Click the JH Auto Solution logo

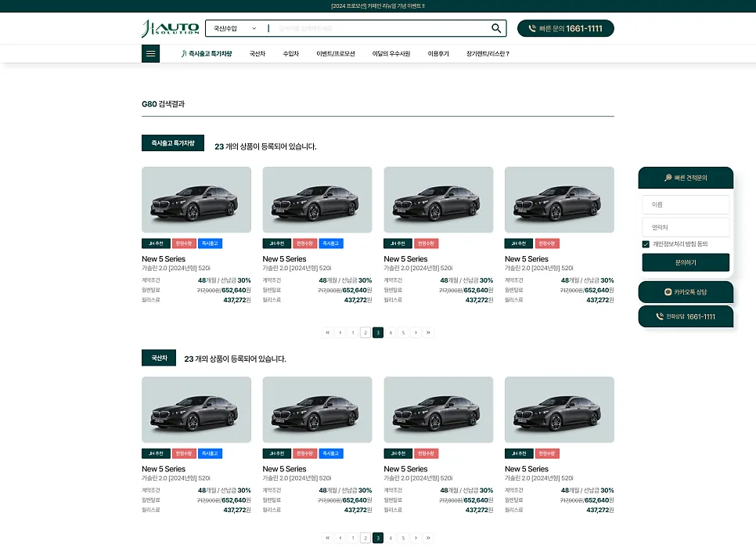click(170, 28)
